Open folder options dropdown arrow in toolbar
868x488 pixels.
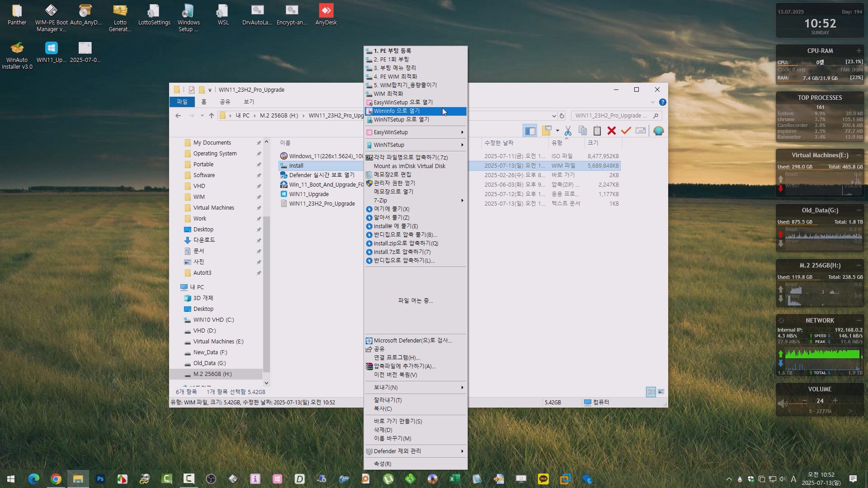point(557,131)
